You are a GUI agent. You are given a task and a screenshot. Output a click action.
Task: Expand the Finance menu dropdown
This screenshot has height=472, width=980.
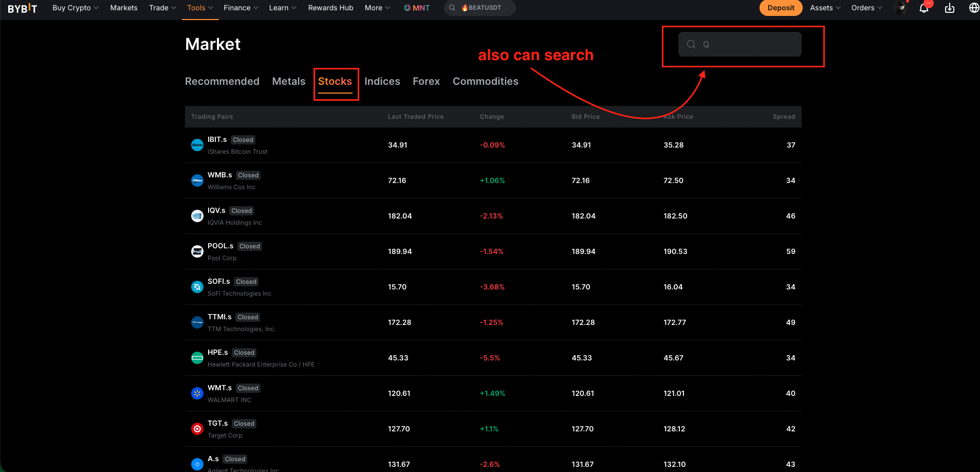click(241, 8)
